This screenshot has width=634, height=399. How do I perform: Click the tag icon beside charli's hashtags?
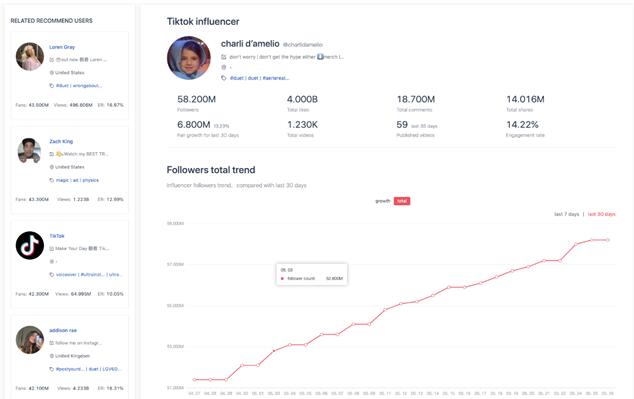point(224,78)
